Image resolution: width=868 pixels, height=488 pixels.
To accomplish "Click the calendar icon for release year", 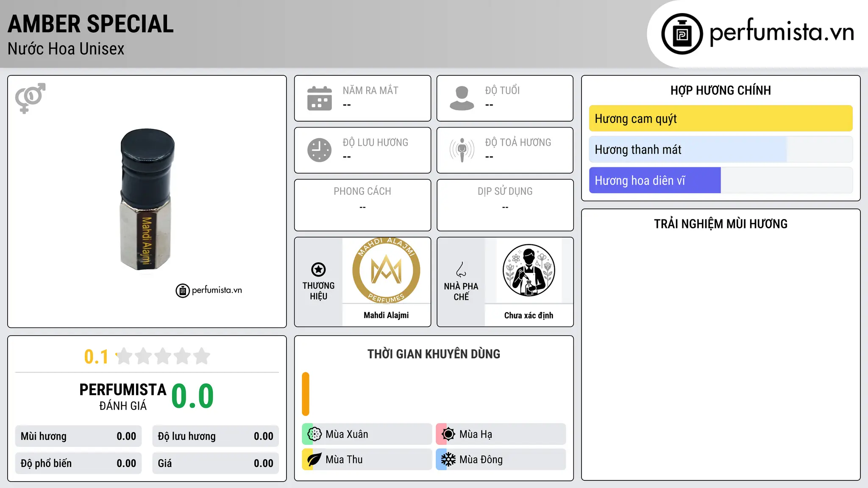I will click(x=320, y=98).
